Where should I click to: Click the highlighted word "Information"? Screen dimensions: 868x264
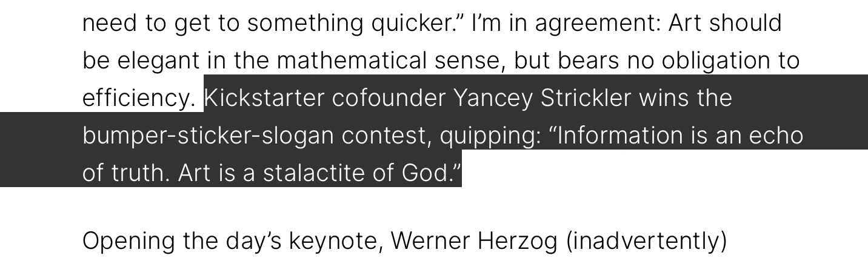[x=618, y=136]
